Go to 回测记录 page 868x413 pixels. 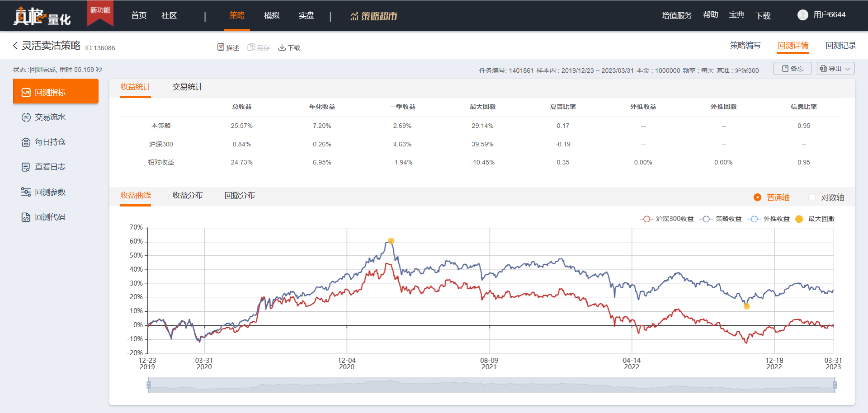(840, 46)
